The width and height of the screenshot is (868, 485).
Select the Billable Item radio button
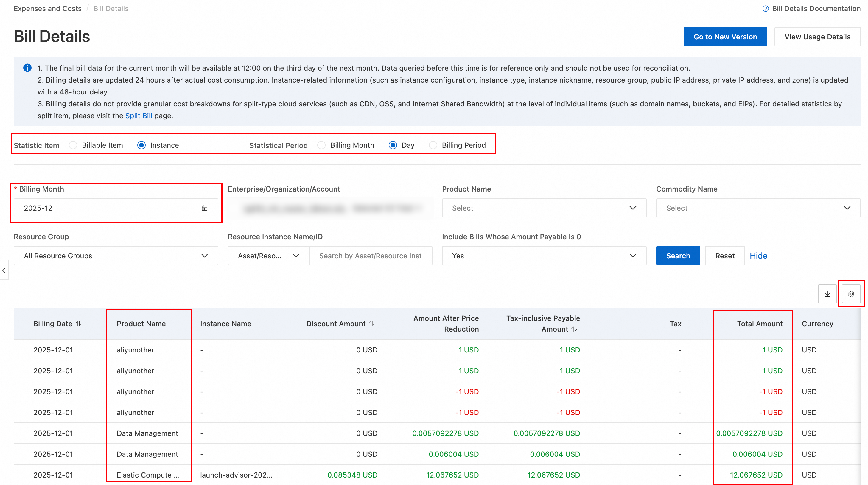pos(73,145)
